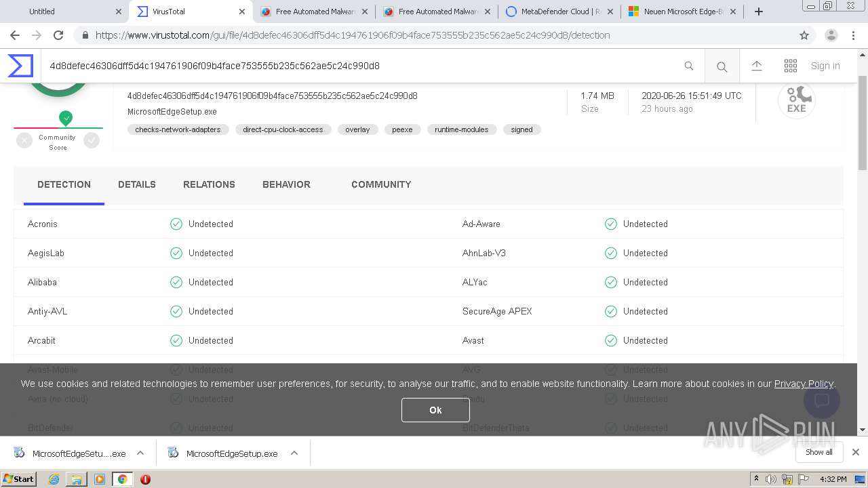Expand options for first MicrosoftEdgeSetu...exe download
The height and width of the screenshot is (488, 868).
140,453
